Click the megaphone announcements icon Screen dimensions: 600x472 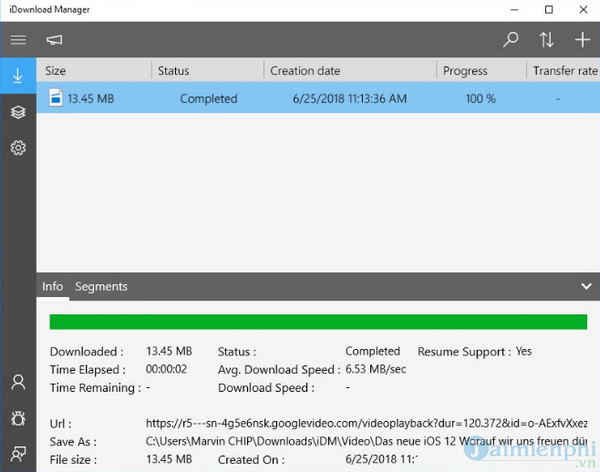(x=54, y=40)
